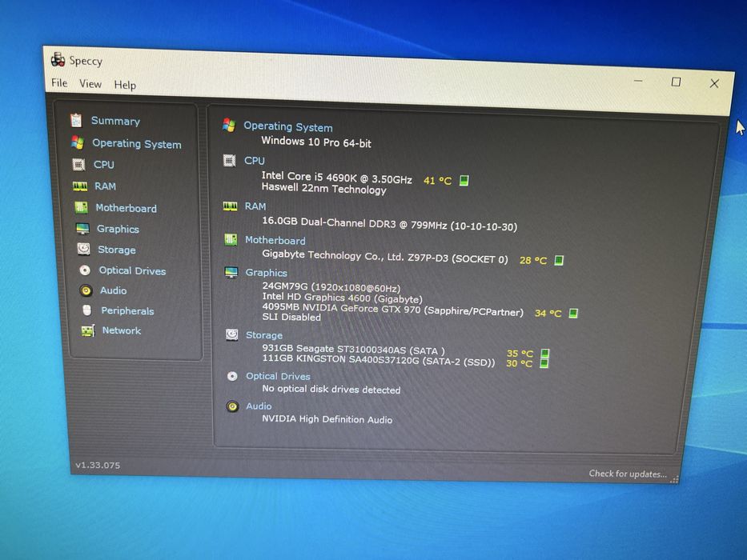
Task: Go to the RAM section in sidebar
Action: (x=106, y=186)
